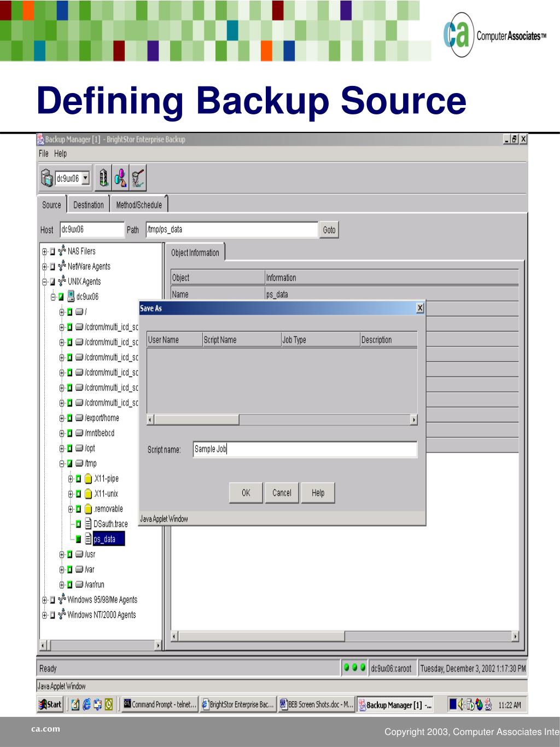Viewport: 560px width, 747px height.
Task: Click the drive icon for /usr
Action: click(79, 554)
